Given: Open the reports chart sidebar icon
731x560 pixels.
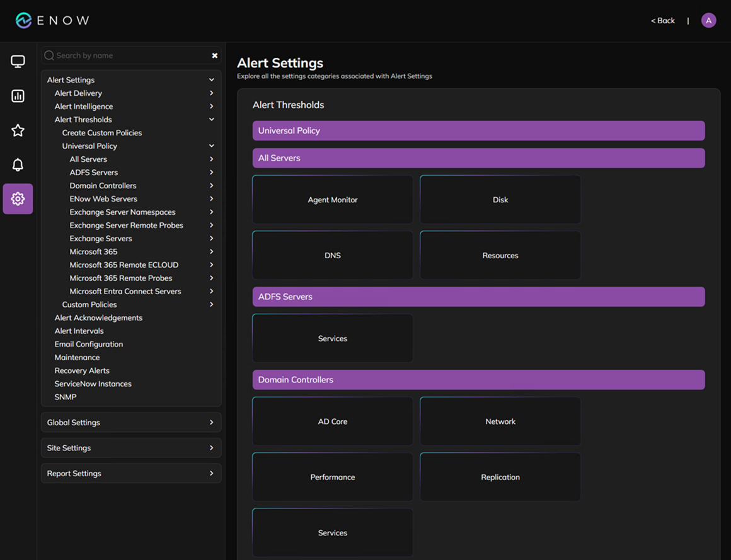Looking at the screenshot, I should pyautogui.click(x=18, y=96).
